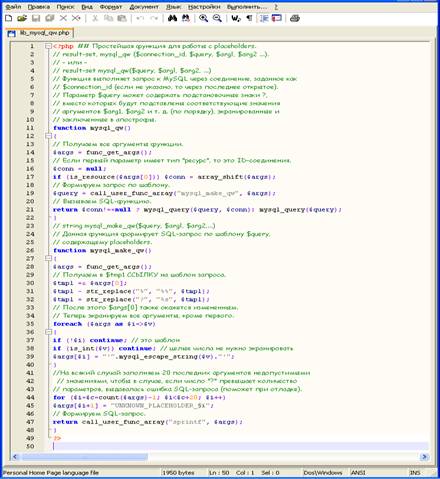Click the Find binoculars icon
The width and height of the screenshot is (440, 479).
(172, 18)
